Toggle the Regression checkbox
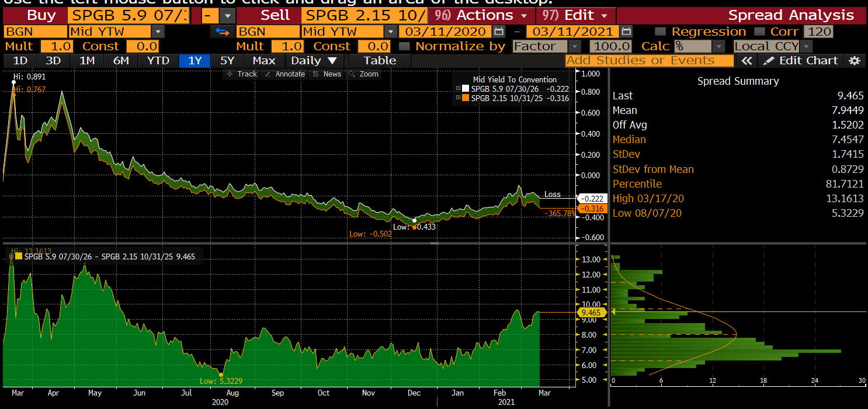 click(x=660, y=32)
